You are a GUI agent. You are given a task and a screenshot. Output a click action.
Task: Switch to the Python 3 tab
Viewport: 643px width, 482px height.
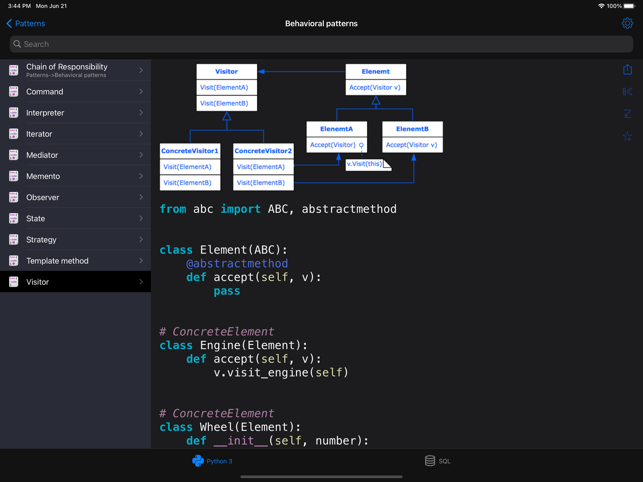tap(212, 461)
